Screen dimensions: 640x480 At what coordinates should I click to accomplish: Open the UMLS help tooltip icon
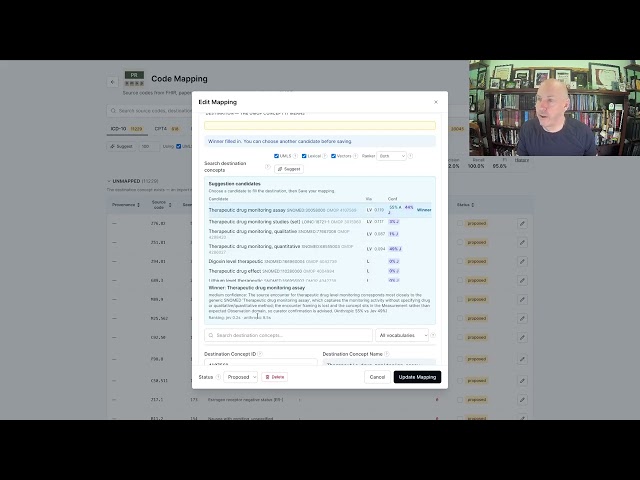point(295,156)
